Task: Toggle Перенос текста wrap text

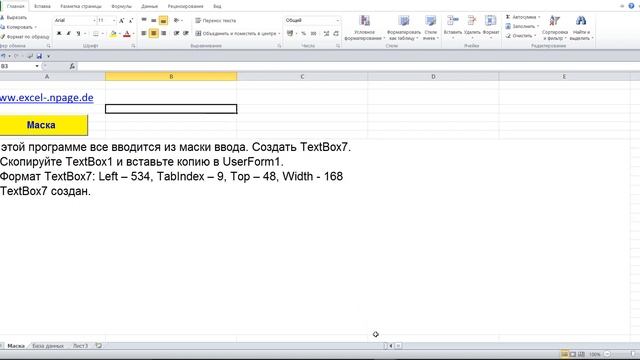Action: pos(216,20)
